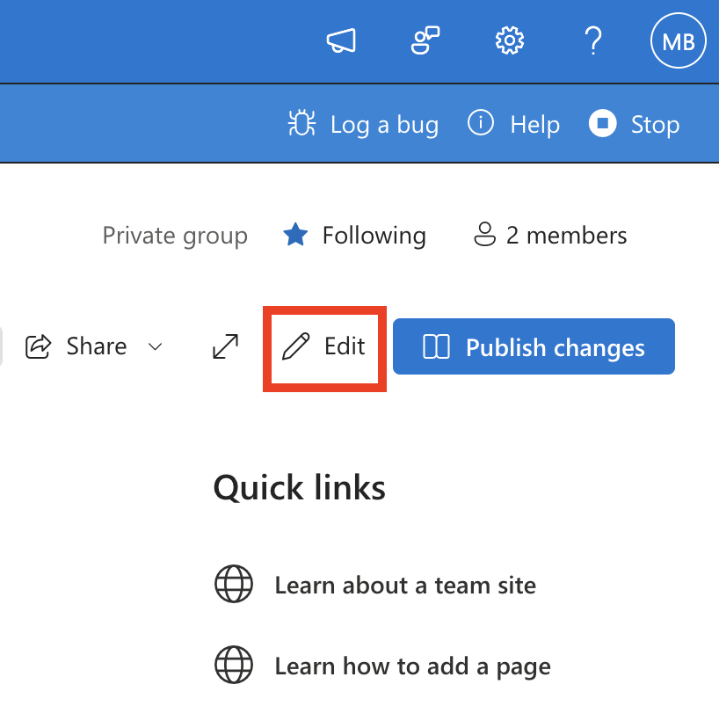Viewport: 719px width, 728px height.
Task: Open the megaphone announcements icon
Action: 341,40
